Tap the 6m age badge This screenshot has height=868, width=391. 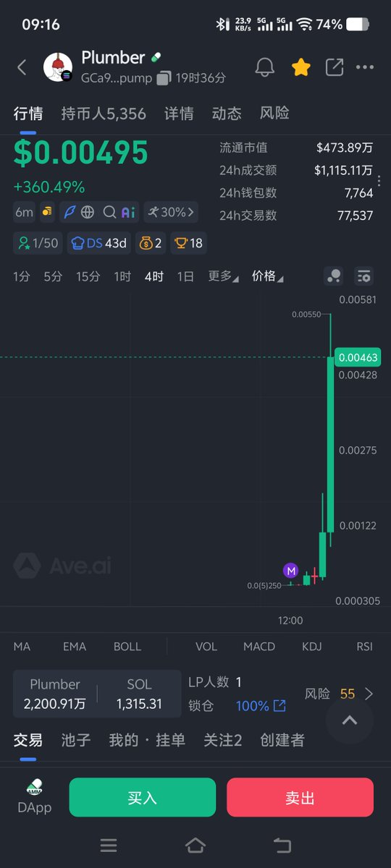click(x=25, y=212)
